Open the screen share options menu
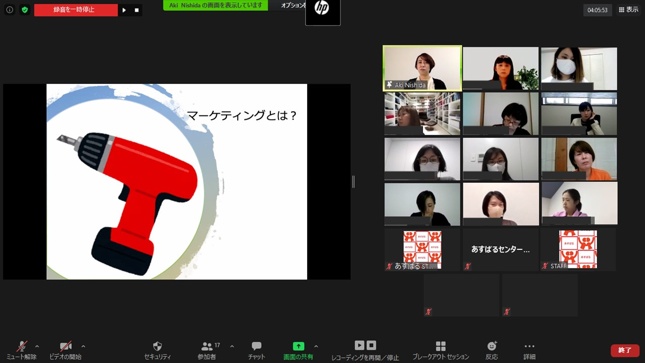The image size is (645, 363). [x=293, y=5]
